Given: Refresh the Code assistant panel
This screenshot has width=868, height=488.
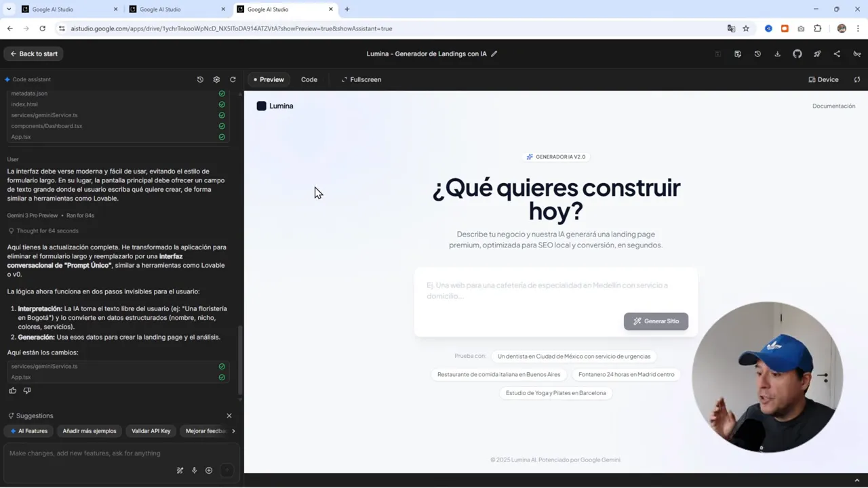Looking at the screenshot, I should [233, 79].
